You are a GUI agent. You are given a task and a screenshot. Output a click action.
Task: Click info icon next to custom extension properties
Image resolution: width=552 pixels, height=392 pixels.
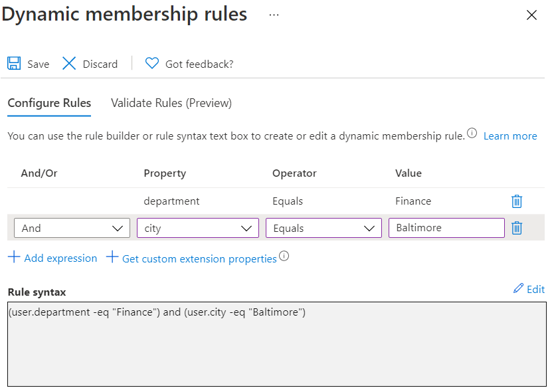(284, 256)
